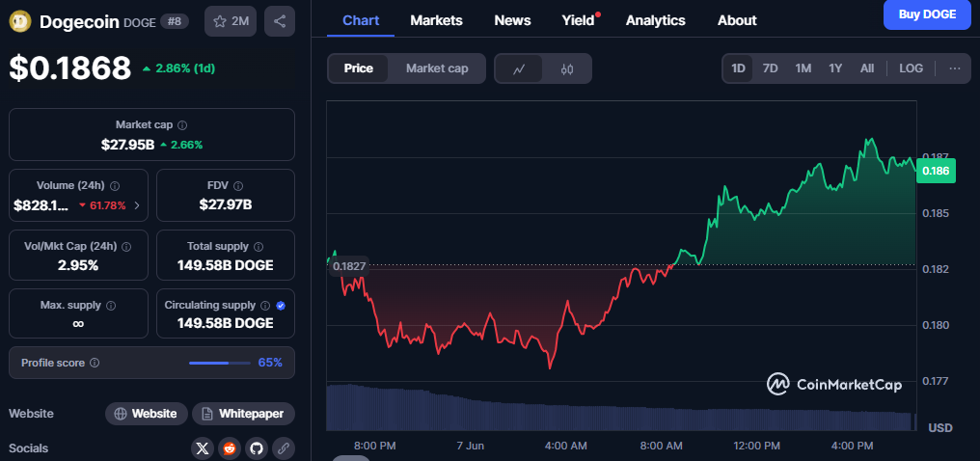Click the $27.95B market cap value

click(x=127, y=145)
